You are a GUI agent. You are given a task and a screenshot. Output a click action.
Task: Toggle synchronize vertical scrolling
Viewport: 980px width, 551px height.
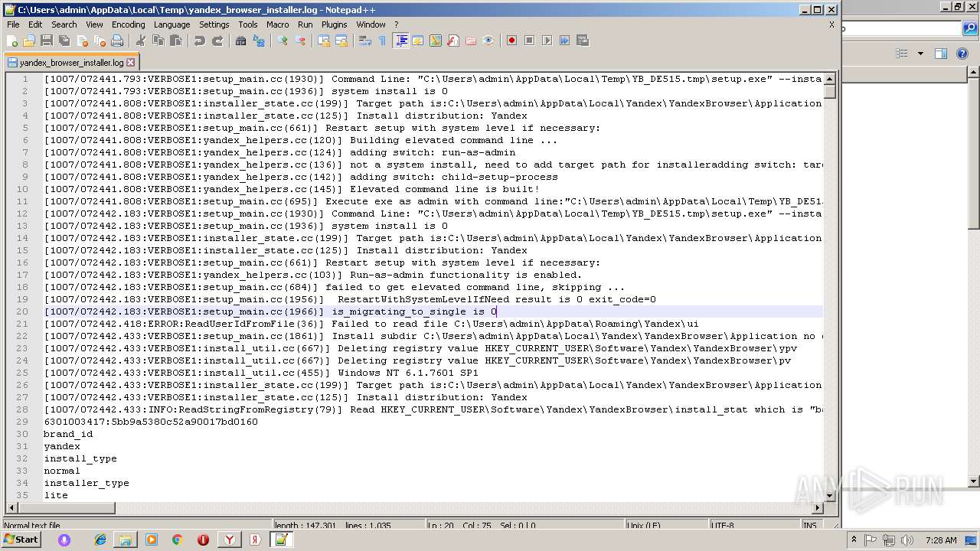pos(323,41)
